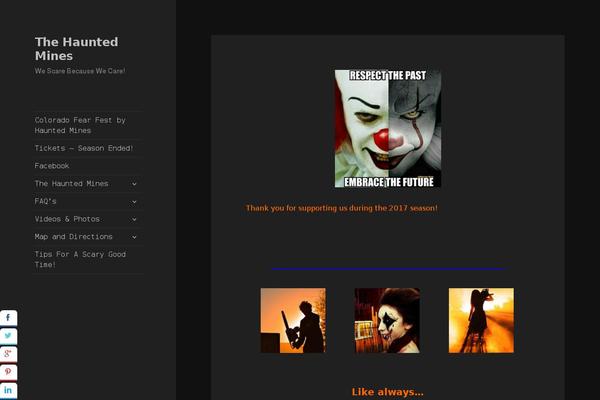Share the page via LinkedIn icon
Screen dimensions: 600x400
[x=8, y=390]
